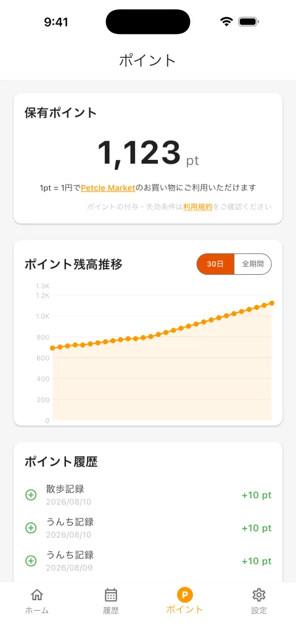Viewport: 296px width, 644px height.
Task: Tap the home icon in bottom navigation
Action: [x=37, y=595]
